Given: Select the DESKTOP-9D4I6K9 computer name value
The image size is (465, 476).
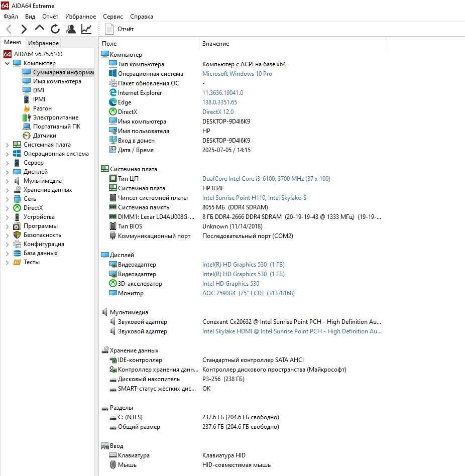Looking at the screenshot, I should [x=226, y=122].
